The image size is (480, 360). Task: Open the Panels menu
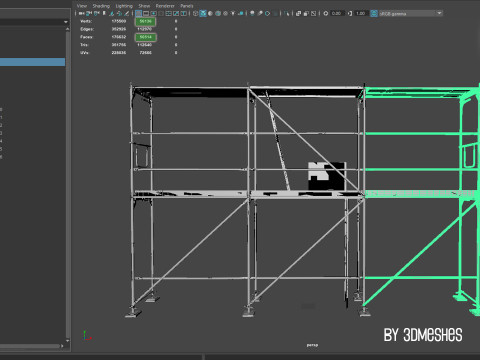pyautogui.click(x=187, y=6)
